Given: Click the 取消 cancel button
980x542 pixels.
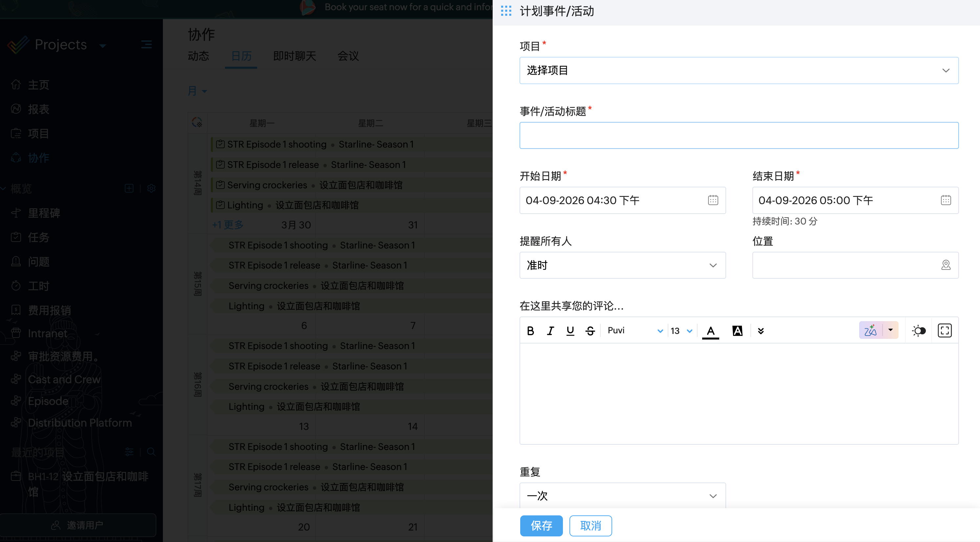Looking at the screenshot, I should (590, 526).
